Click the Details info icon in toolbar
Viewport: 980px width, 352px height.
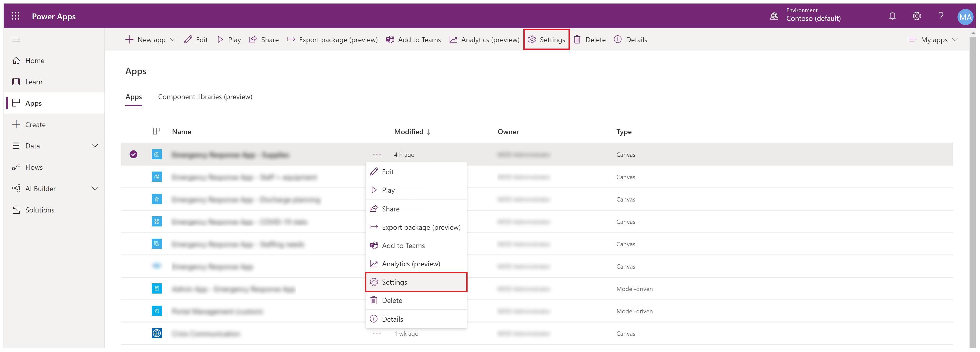618,39
